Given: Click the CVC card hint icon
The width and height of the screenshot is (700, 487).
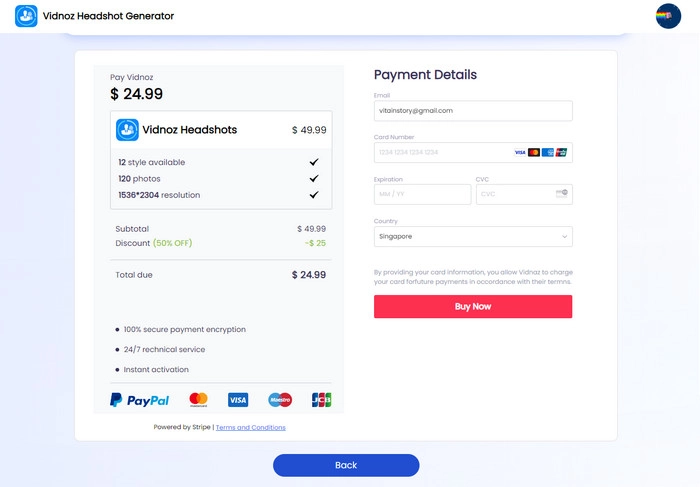Looking at the screenshot, I should pyautogui.click(x=561, y=193).
